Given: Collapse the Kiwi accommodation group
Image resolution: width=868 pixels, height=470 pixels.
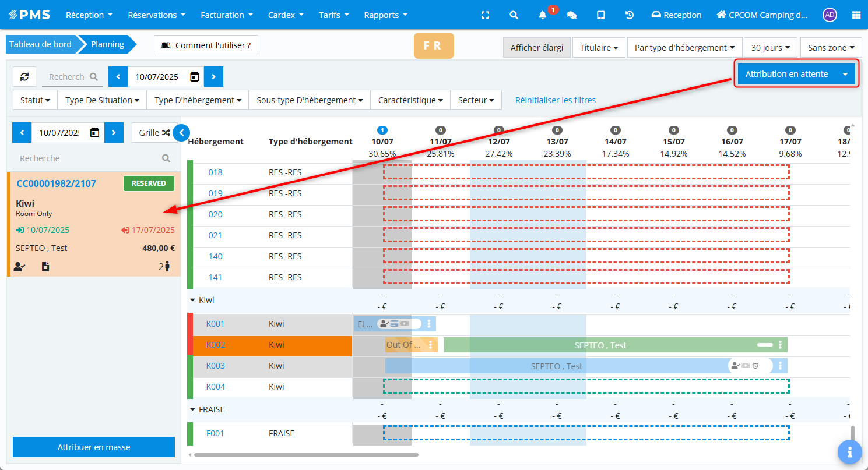Looking at the screenshot, I should (x=192, y=300).
